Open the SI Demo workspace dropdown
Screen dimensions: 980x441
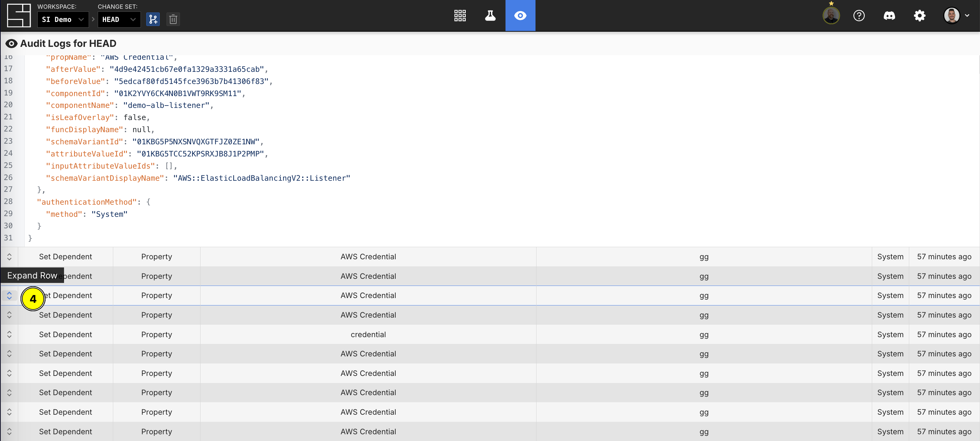pos(63,20)
